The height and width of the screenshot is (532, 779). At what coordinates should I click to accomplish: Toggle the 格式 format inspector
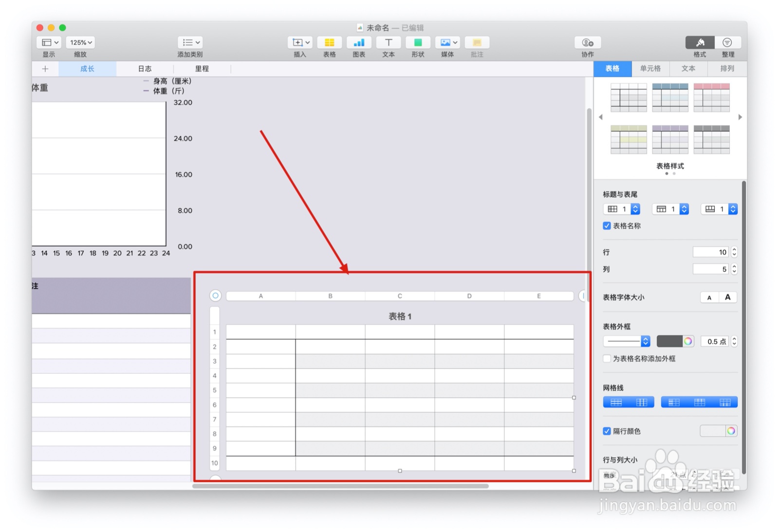700,42
